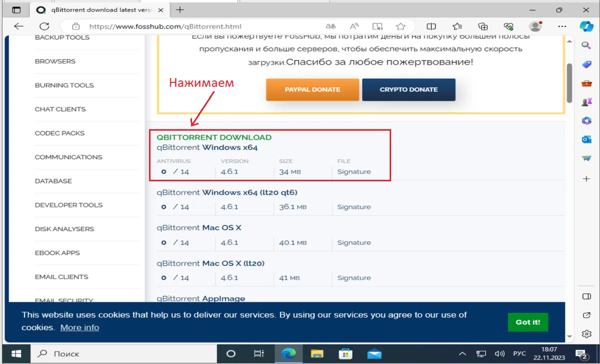Launch Copilot from the sidebar top
The image size is (600, 364).
pos(586,26)
